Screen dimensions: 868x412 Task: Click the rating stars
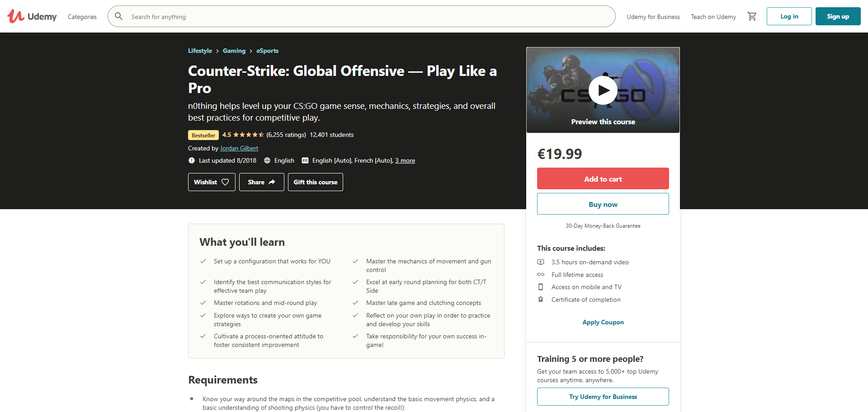(x=248, y=135)
